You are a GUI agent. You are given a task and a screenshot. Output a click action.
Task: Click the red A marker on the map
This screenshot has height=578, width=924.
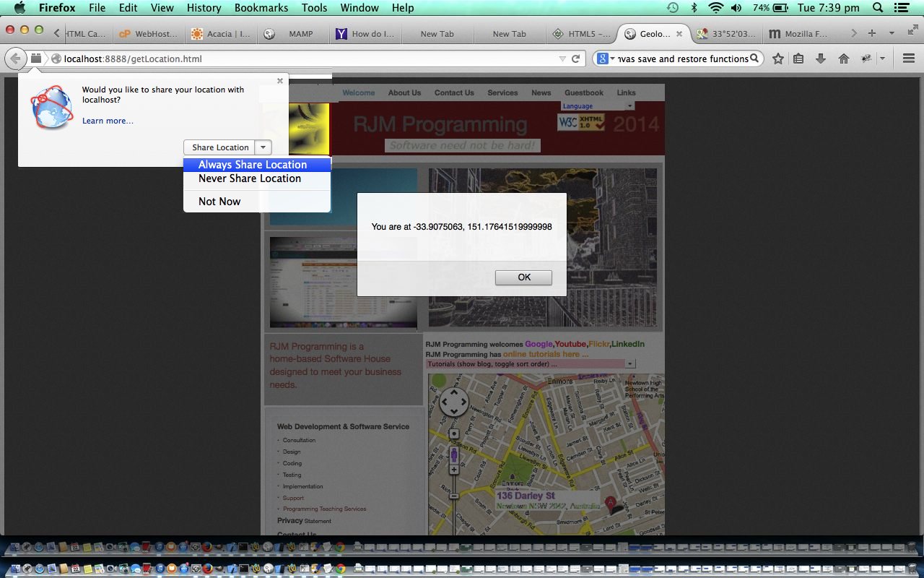pos(610,504)
